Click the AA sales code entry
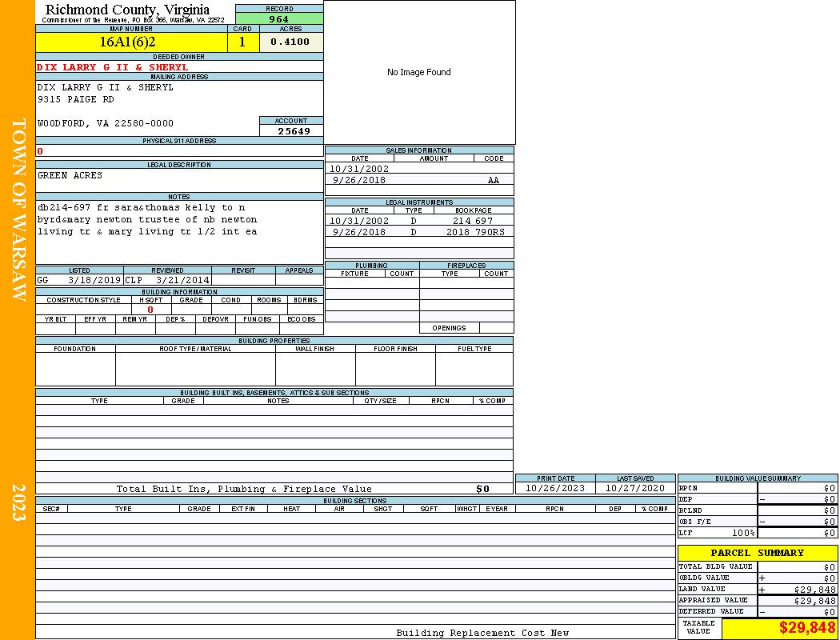This screenshot has height=640, width=840. [494, 181]
